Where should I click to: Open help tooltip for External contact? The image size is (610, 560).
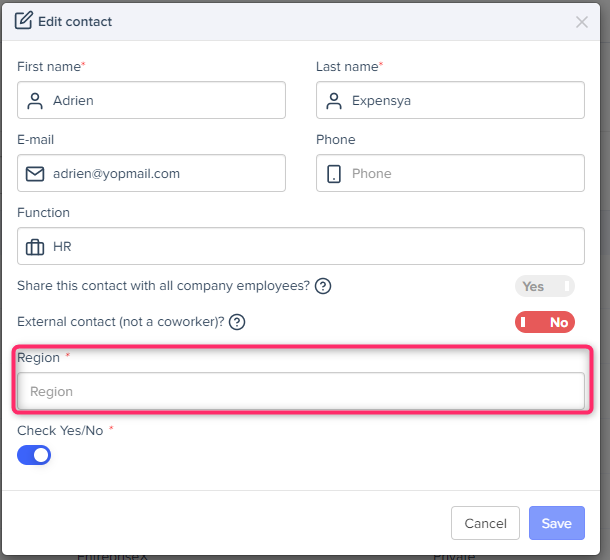pyautogui.click(x=237, y=322)
